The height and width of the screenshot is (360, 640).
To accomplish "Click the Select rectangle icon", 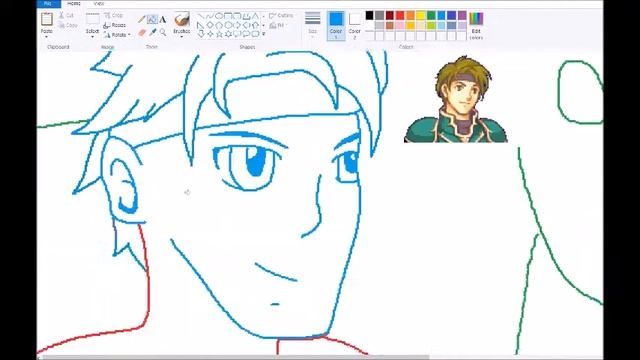I will click(x=93, y=19).
